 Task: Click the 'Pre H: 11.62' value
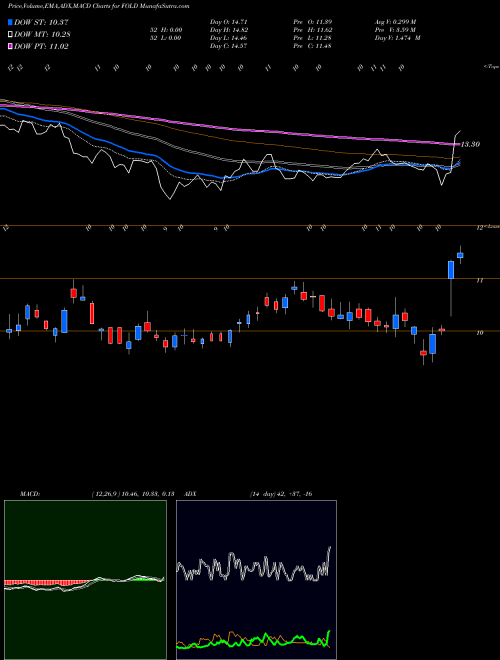coord(315,30)
